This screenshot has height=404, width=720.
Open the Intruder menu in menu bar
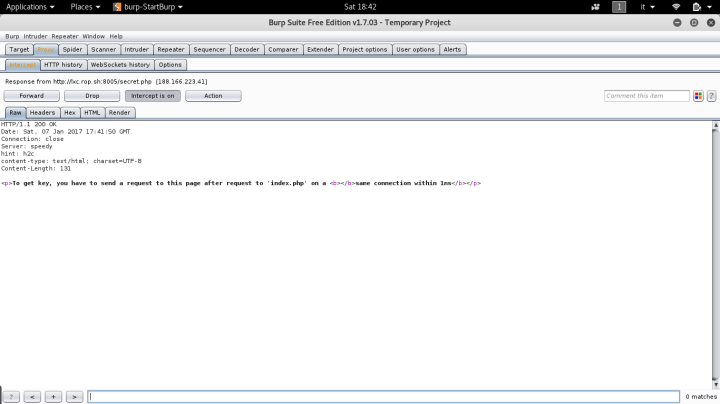[35, 36]
